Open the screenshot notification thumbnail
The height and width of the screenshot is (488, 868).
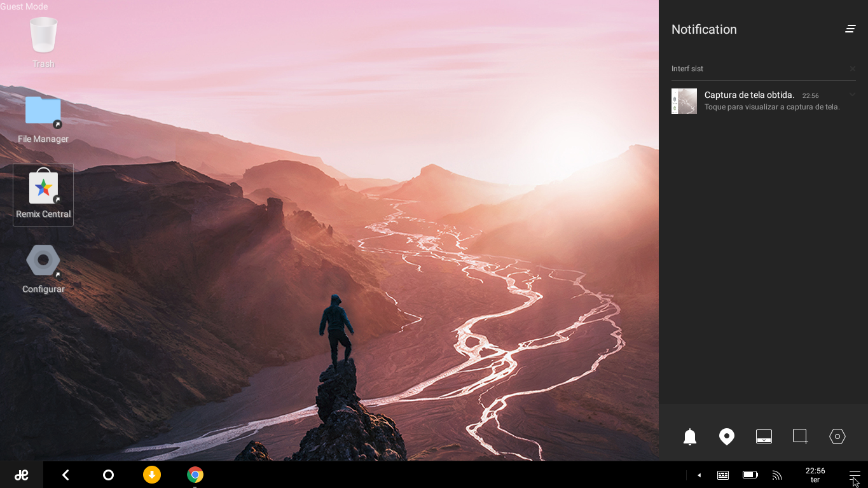click(x=684, y=101)
